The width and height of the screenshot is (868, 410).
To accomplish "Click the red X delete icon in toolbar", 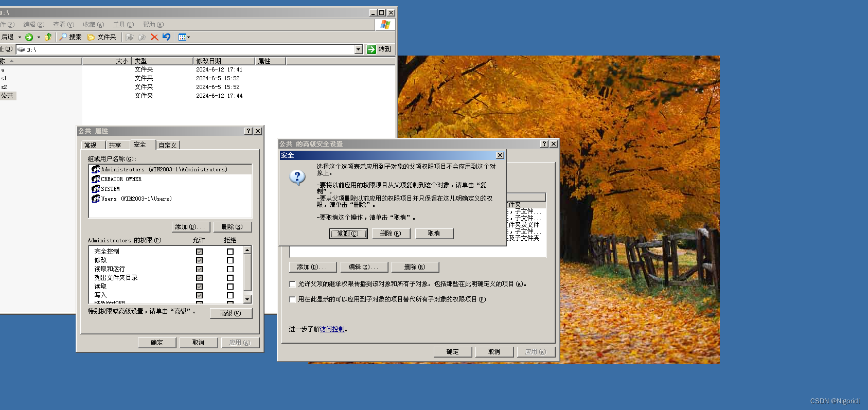I will click(x=154, y=37).
